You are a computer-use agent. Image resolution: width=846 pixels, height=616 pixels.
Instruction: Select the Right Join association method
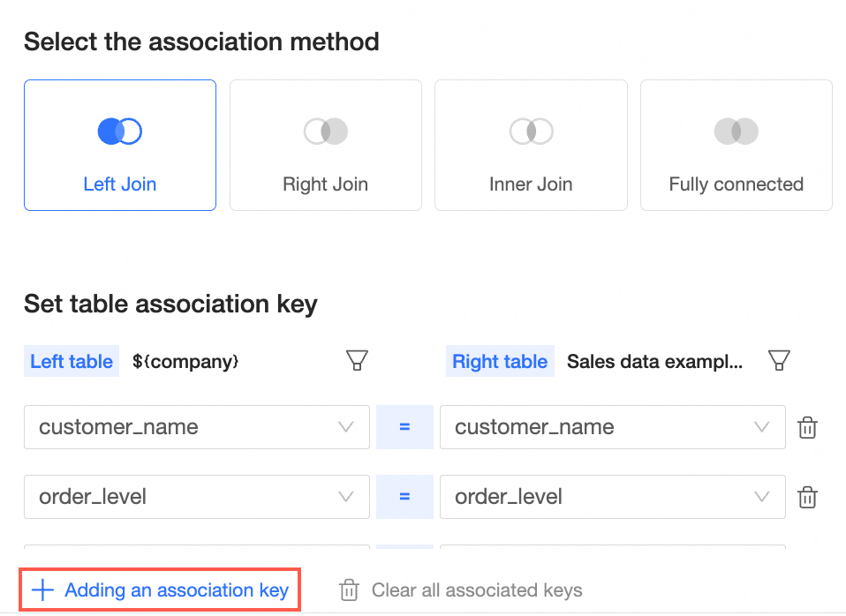(326, 184)
